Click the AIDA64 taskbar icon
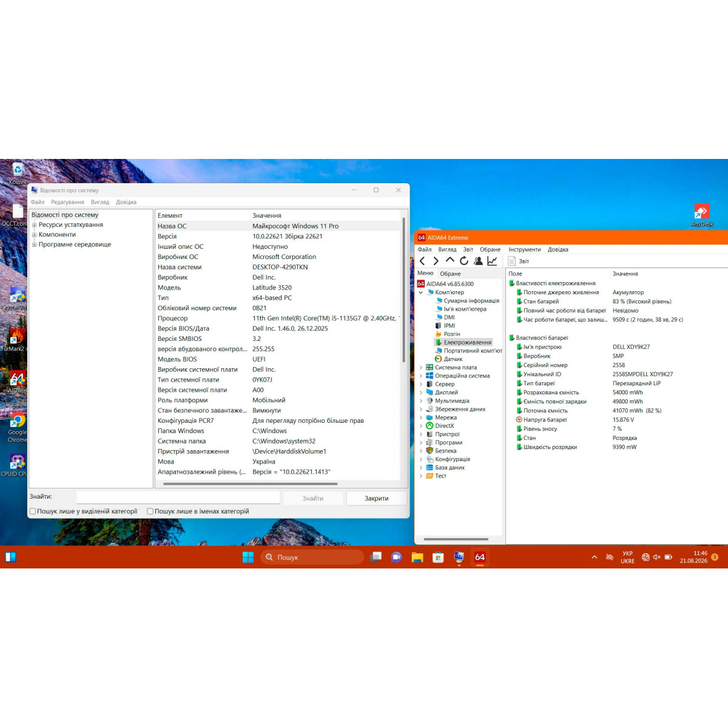Image resolution: width=728 pixels, height=728 pixels. (480, 557)
